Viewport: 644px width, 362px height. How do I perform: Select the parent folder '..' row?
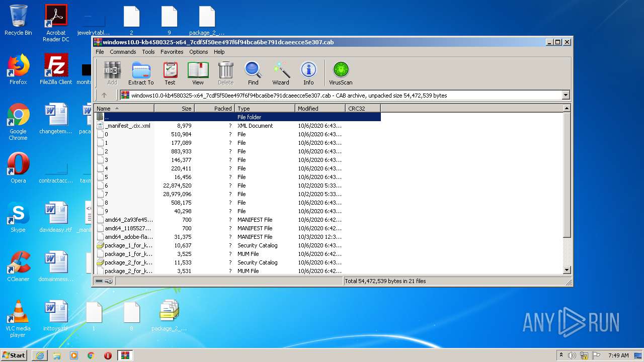click(237, 117)
